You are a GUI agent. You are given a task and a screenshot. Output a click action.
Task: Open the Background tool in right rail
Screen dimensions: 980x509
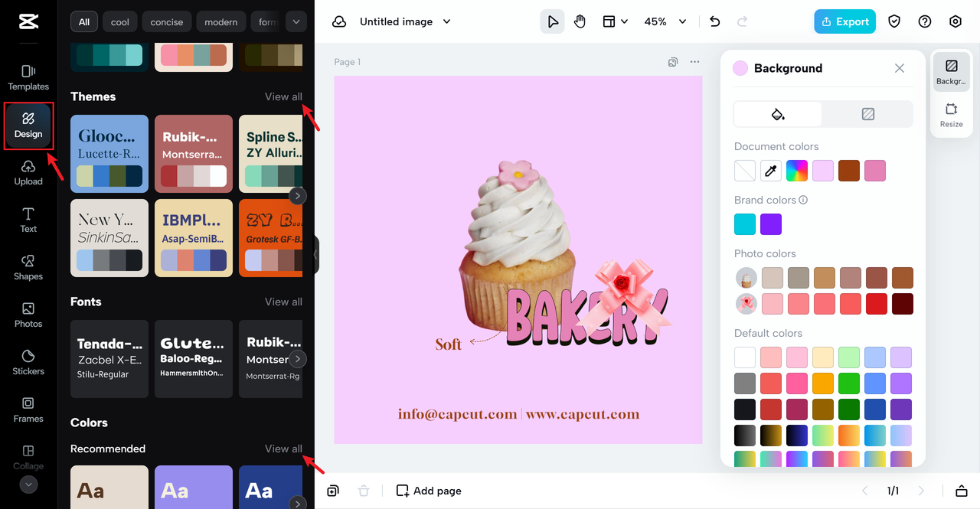[x=952, y=72]
